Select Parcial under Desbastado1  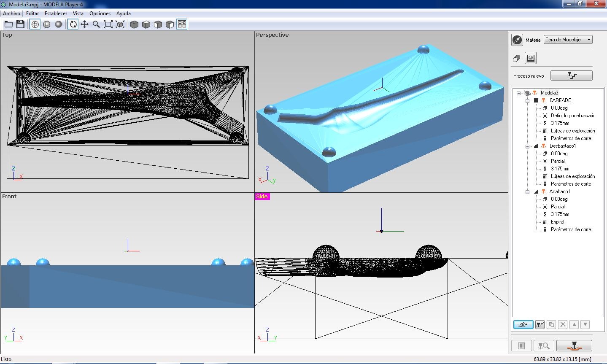coord(557,161)
